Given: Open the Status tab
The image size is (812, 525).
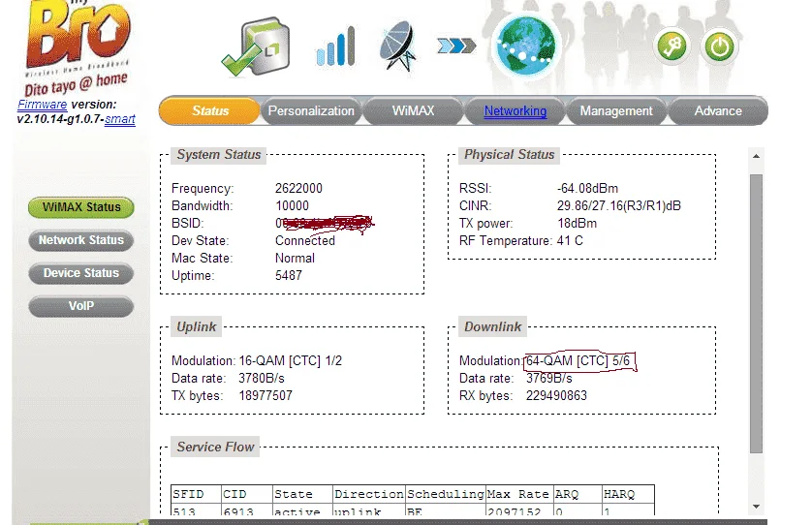Looking at the screenshot, I should [x=209, y=110].
